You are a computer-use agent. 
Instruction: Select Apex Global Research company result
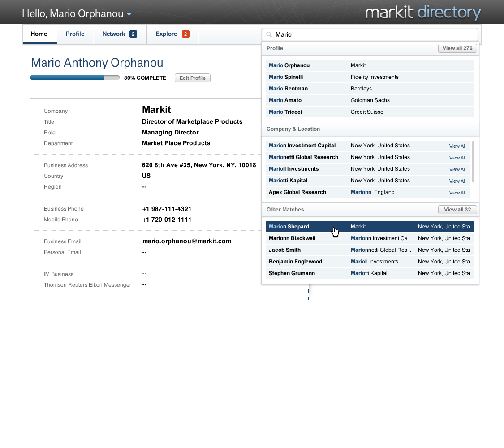[368, 192]
